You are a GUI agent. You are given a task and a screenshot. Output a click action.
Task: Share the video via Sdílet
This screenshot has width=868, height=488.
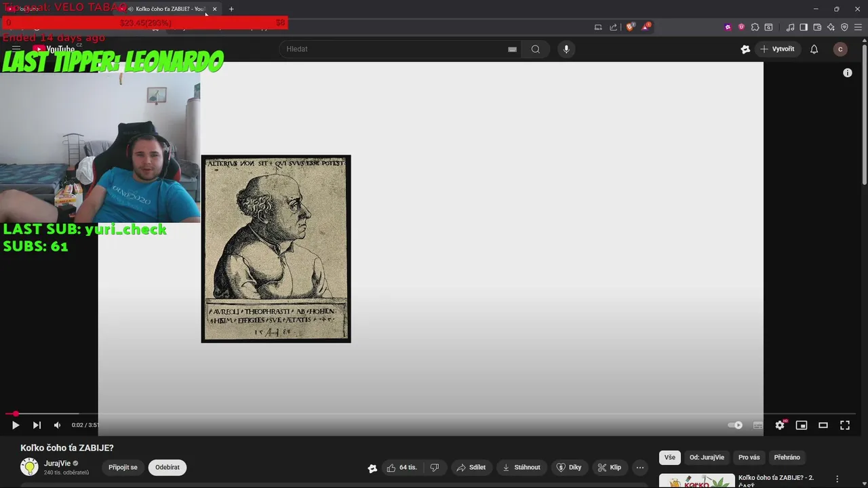click(x=471, y=467)
